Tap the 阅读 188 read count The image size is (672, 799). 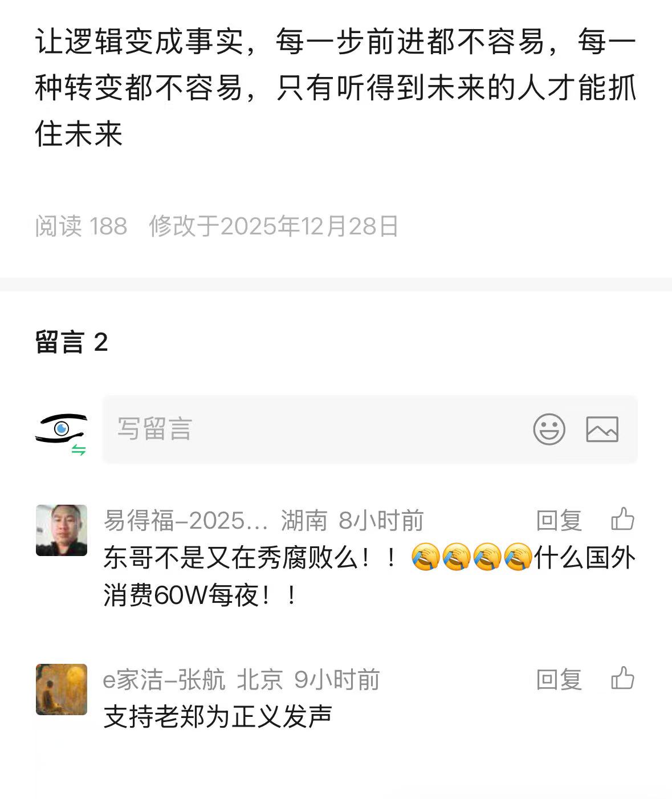tap(81, 226)
